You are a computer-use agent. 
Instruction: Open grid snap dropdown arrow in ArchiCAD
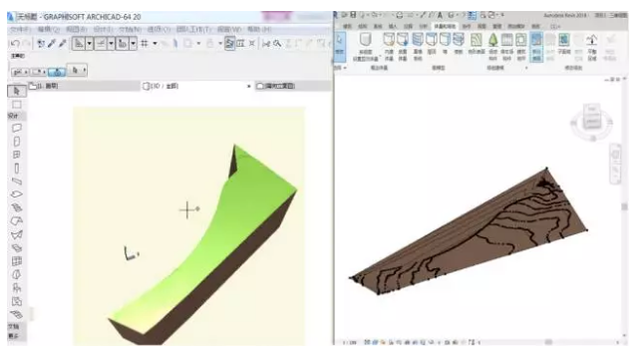[x=155, y=43]
